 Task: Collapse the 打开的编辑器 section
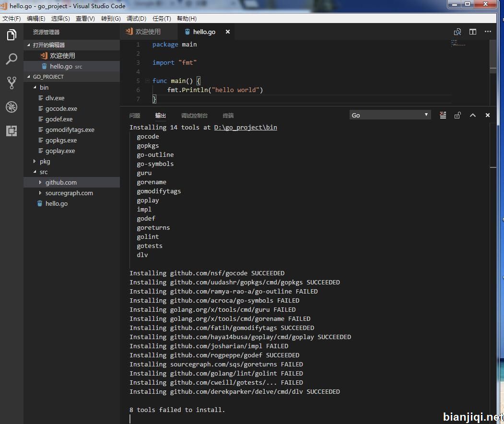71,45
